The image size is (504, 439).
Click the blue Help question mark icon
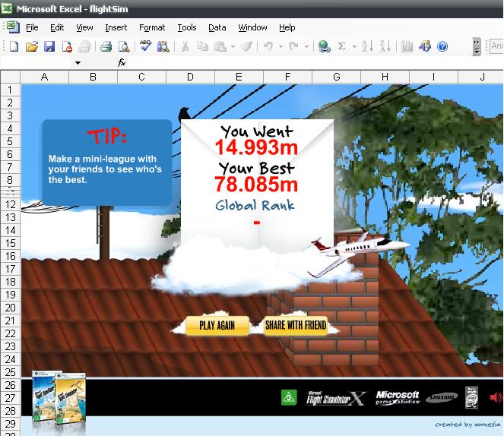(442, 46)
